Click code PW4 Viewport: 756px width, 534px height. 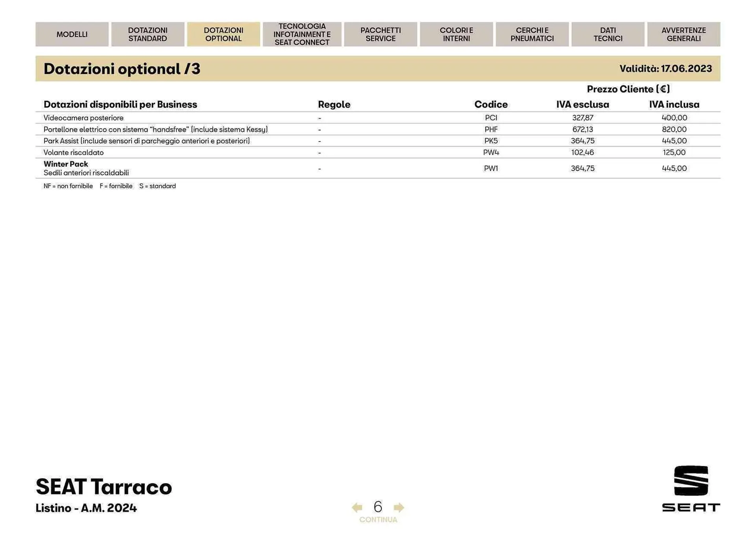491,152
